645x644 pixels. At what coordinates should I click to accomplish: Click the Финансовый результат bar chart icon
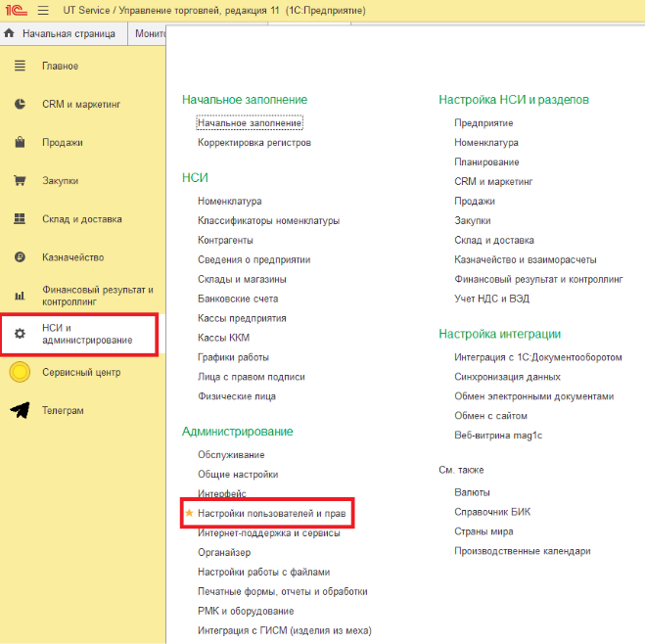(x=20, y=296)
